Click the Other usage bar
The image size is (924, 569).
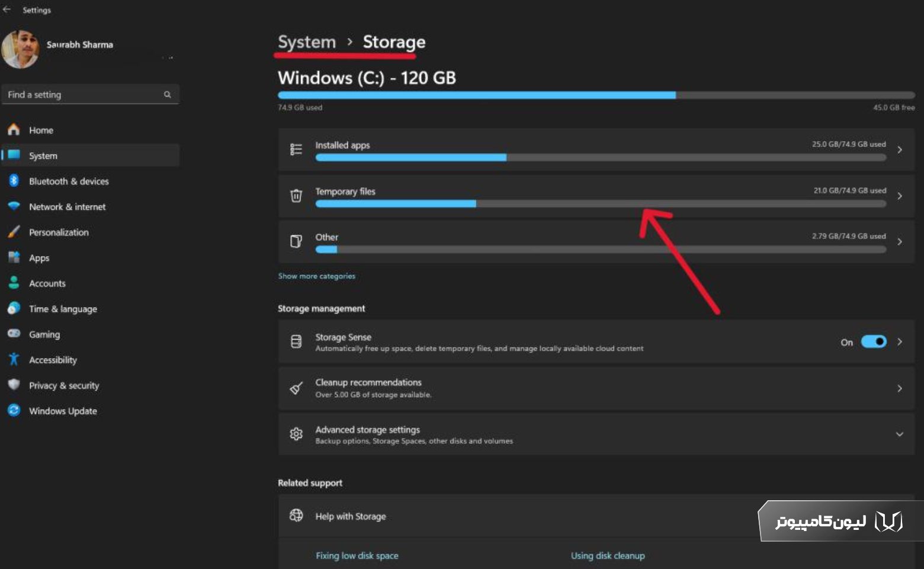point(601,250)
